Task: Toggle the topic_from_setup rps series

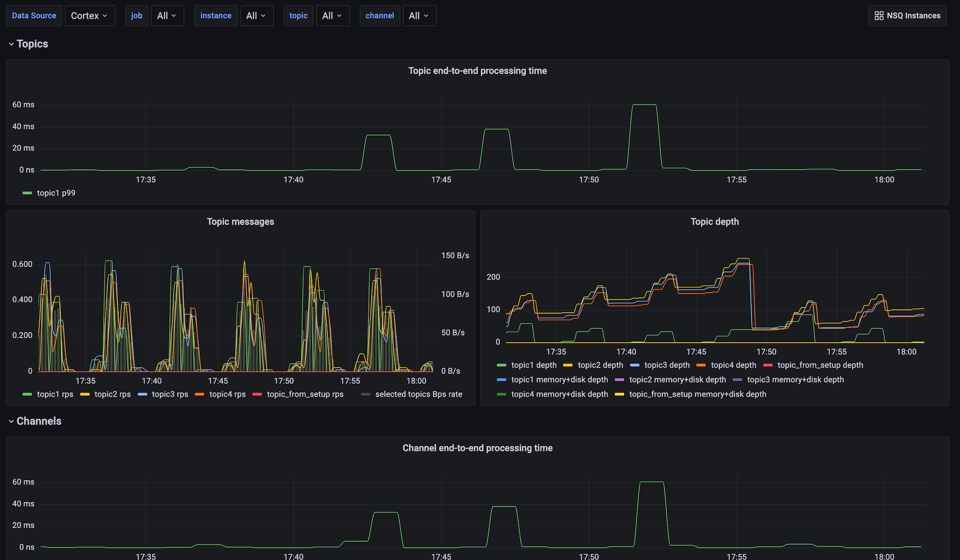Action: coord(305,394)
